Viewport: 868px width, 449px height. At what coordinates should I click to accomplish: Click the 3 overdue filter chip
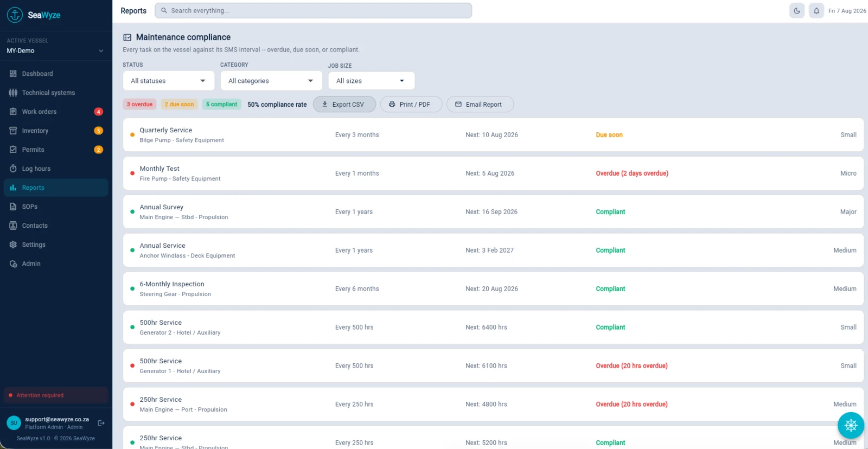[140, 105]
